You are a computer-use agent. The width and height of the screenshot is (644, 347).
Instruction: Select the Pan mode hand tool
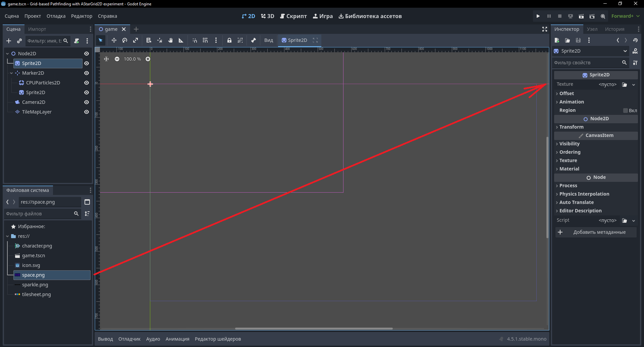coord(170,40)
